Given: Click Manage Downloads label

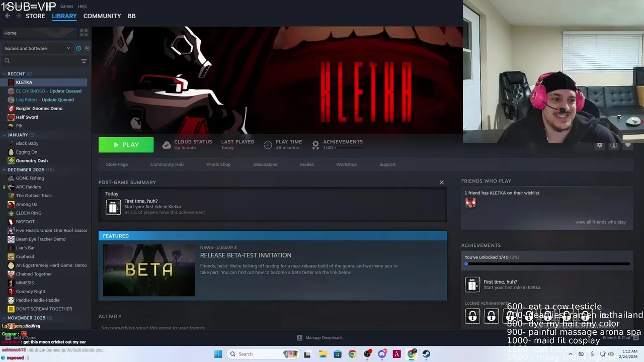Looking at the screenshot, I should (x=324, y=338).
